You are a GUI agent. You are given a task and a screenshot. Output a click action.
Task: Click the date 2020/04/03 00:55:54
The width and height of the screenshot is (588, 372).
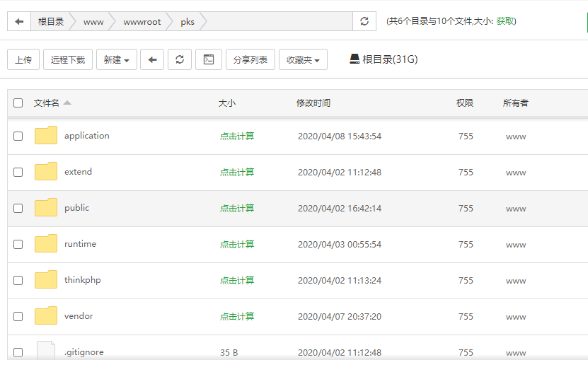(340, 245)
